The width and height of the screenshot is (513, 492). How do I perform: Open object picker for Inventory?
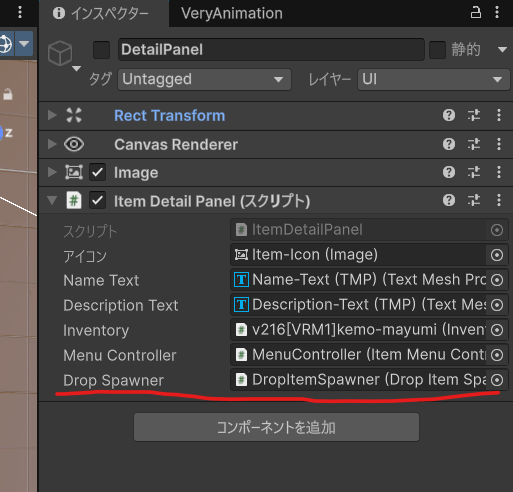(497, 330)
